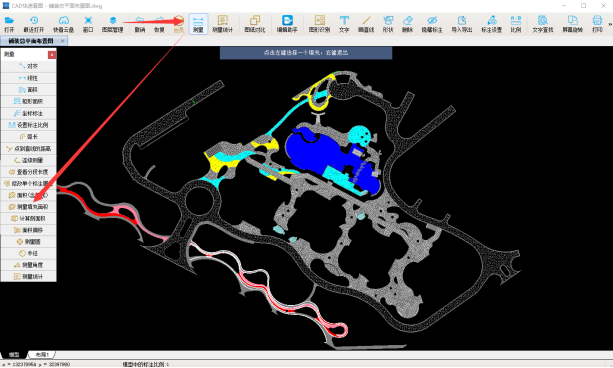This screenshot has width=613, height=368.
Task: Open the 最近打开 recent files icon
Action: tap(34, 24)
